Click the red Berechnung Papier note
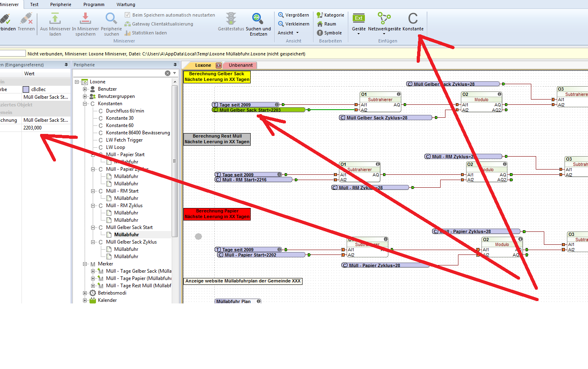This screenshot has height=369, width=588. click(217, 214)
